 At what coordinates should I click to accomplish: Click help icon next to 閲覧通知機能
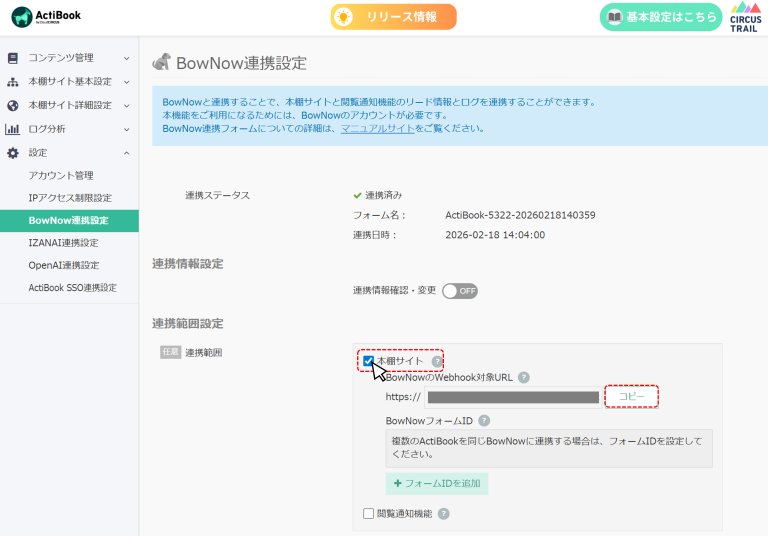pyautogui.click(x=444, y=513)
